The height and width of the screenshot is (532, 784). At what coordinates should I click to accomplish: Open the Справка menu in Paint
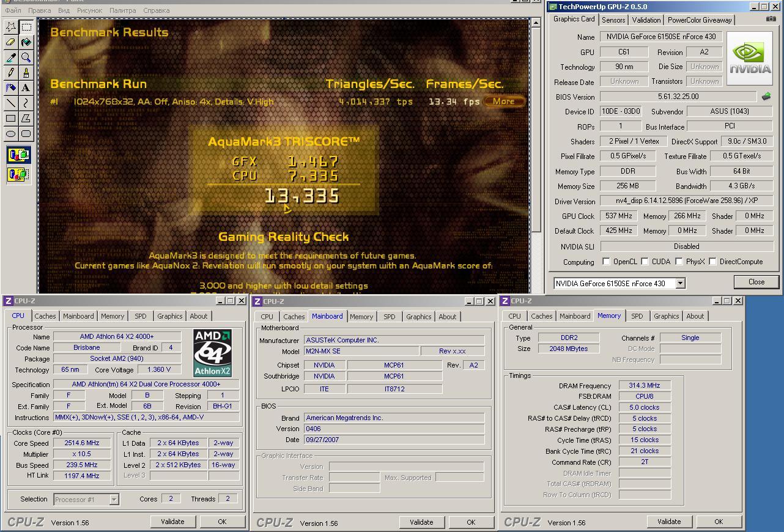coord(156,10)
